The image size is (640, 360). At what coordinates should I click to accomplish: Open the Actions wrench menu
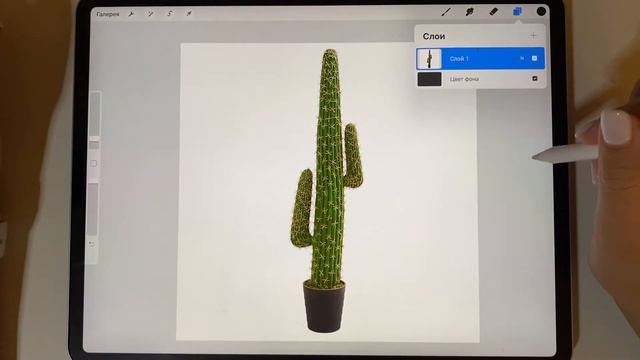click(131, 14)
